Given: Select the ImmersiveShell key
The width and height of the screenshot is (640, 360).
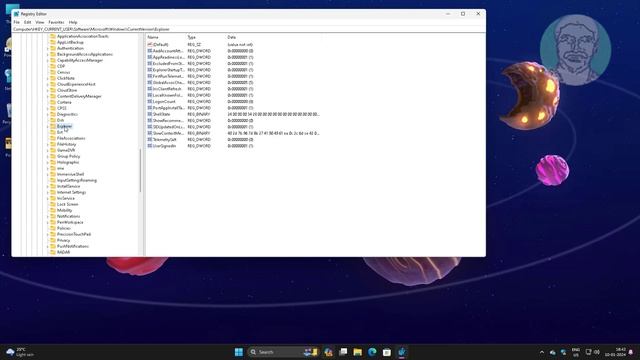Looking at the screenshot, I should [x=71, y=174].
